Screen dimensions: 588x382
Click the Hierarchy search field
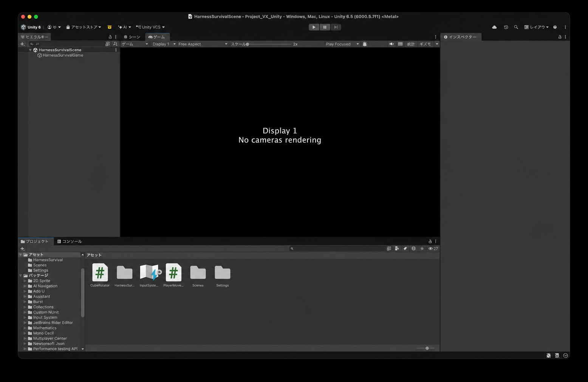coord(67,44)
